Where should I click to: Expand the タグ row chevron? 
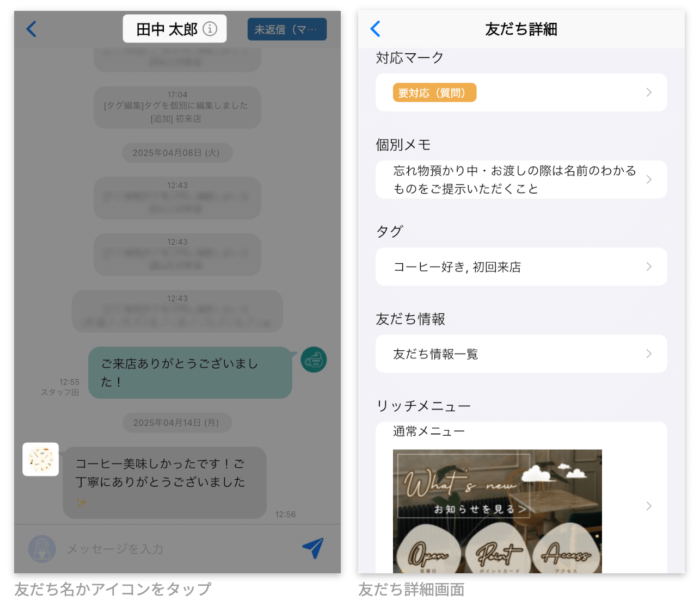(x=648, y=267)
